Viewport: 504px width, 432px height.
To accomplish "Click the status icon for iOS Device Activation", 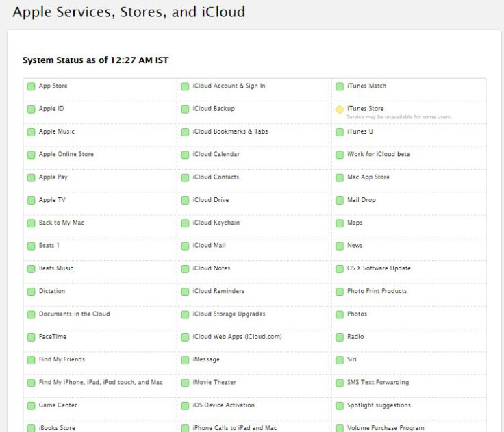I will click(x=185, y=406).
